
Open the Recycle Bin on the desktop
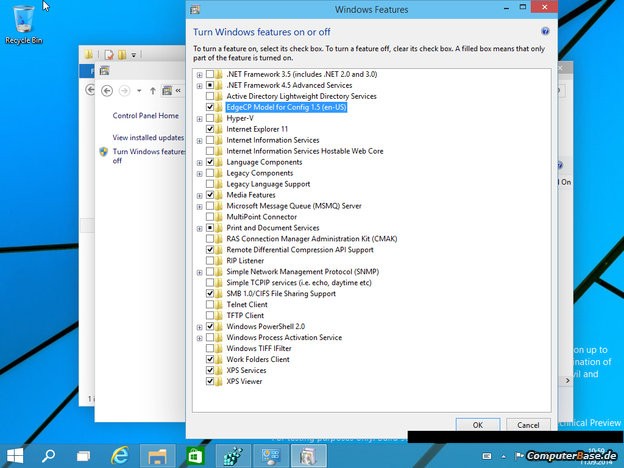(23, 22)
